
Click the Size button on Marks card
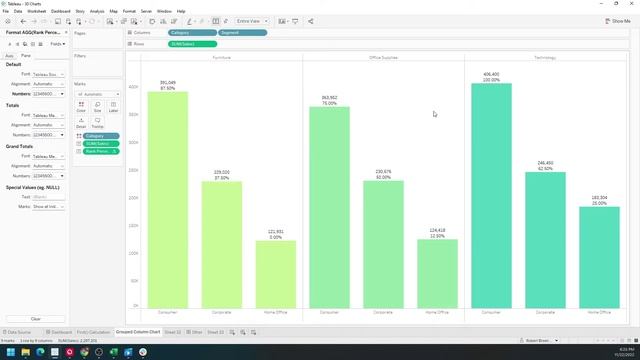(x=97, y=107)
